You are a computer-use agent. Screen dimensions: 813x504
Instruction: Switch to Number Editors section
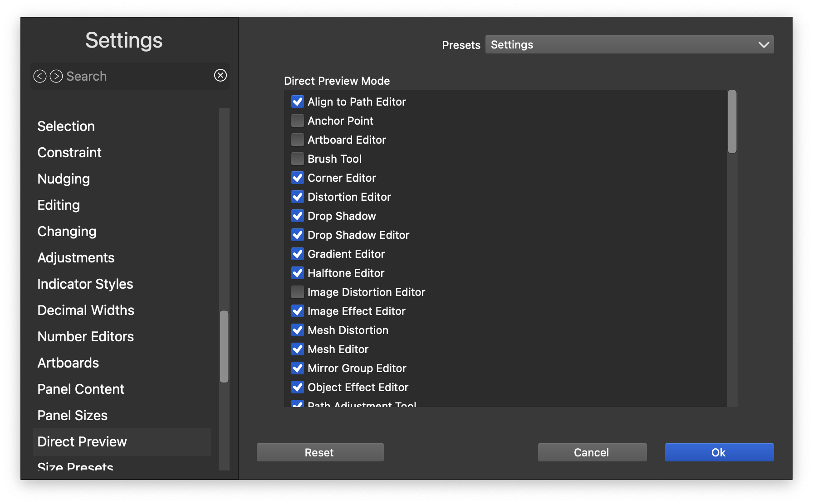86,336
